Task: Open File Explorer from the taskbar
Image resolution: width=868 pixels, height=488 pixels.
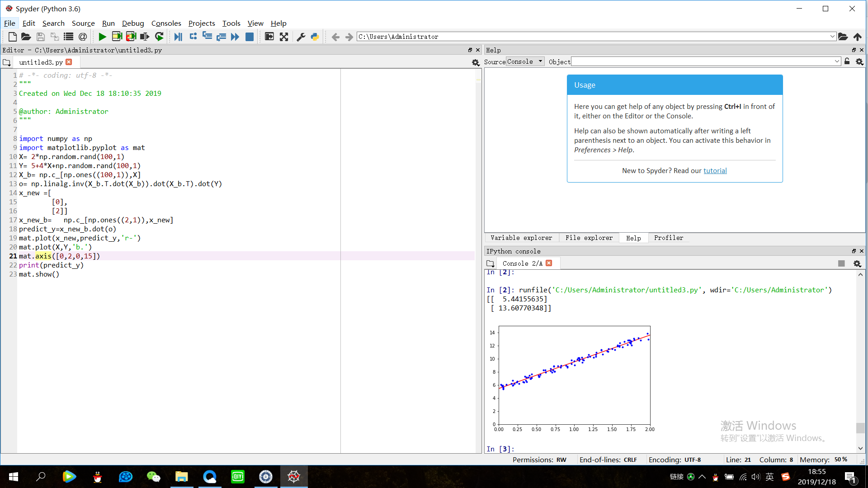Action: tap(182, 477)
